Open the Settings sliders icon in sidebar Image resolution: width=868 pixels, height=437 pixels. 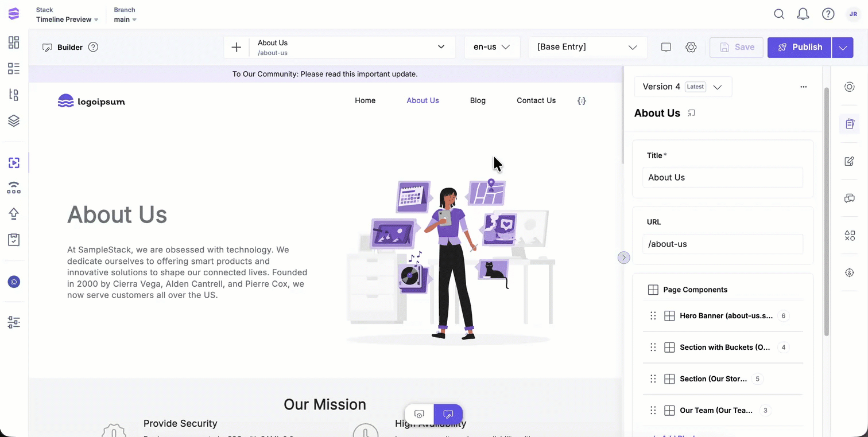point(14,322)
